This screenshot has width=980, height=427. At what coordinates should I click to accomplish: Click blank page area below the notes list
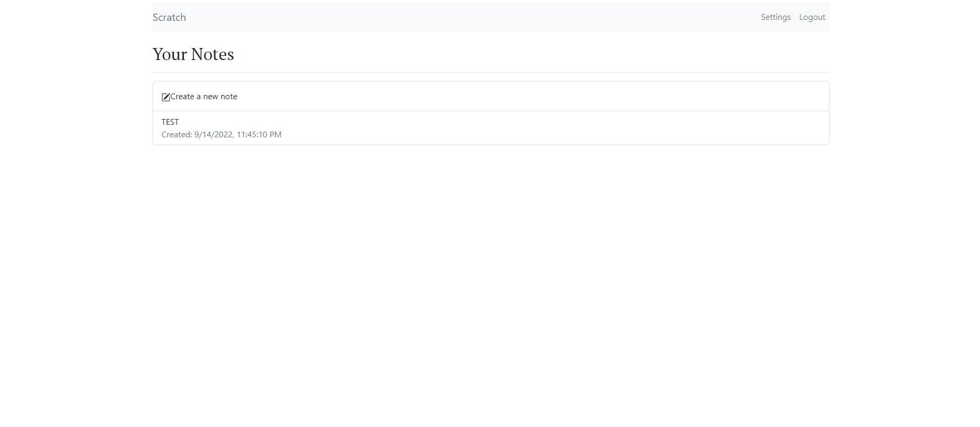(x=491, y=287)
